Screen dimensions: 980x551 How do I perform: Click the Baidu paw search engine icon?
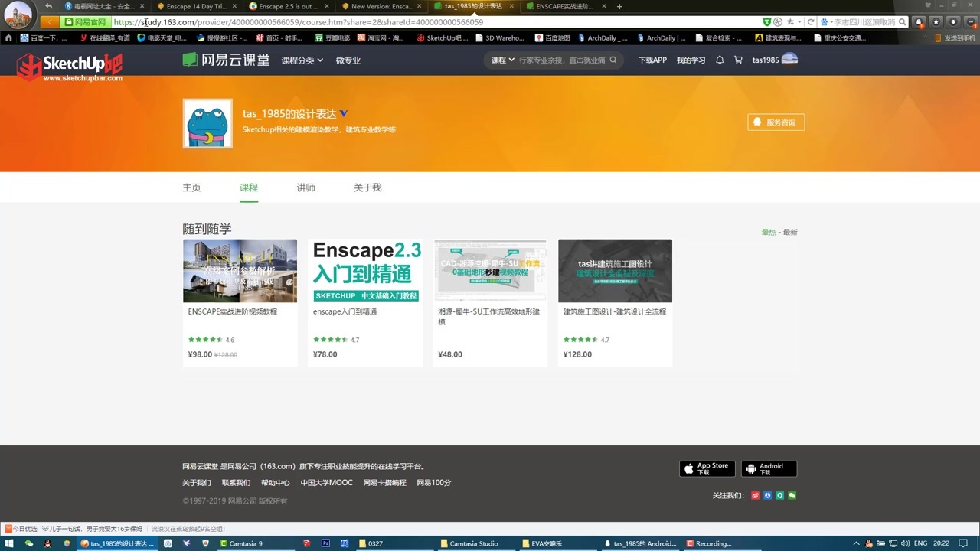coord(825,22)
